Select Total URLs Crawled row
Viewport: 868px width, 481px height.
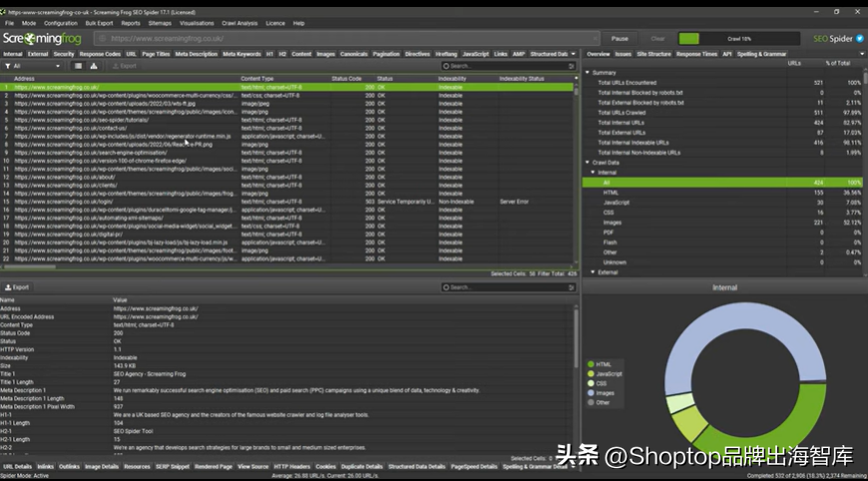tap(722, 113)
